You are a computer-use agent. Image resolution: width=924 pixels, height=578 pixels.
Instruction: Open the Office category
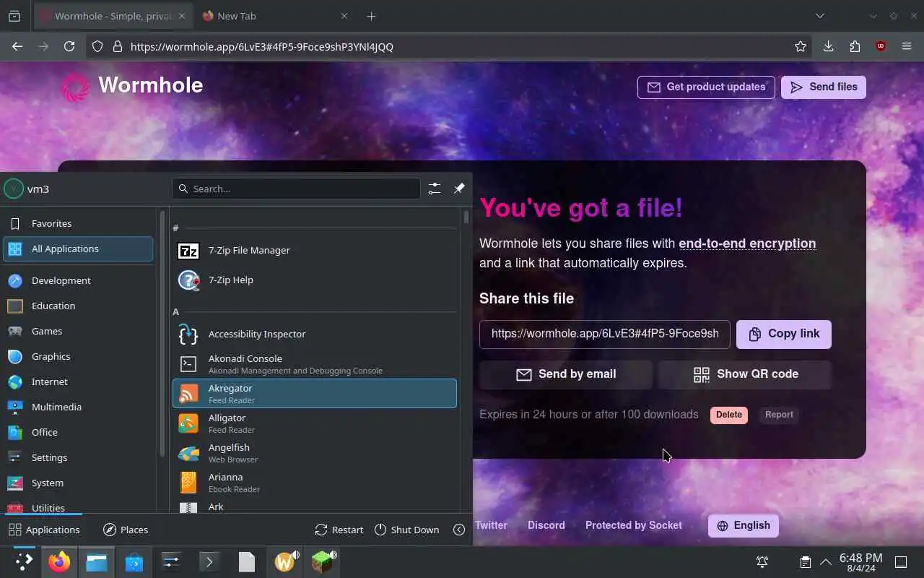[x=78, y=432]
